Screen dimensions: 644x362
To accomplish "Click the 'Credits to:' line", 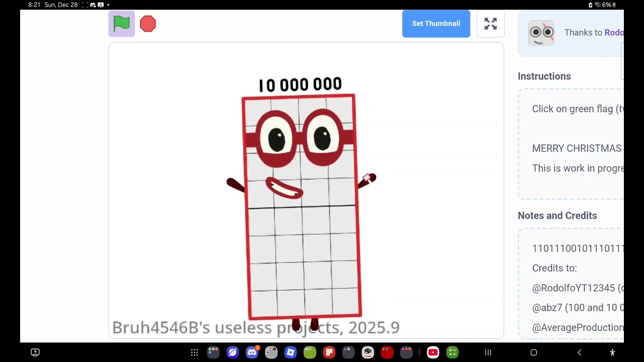I will pyautogui.click(x=554, y=268).
